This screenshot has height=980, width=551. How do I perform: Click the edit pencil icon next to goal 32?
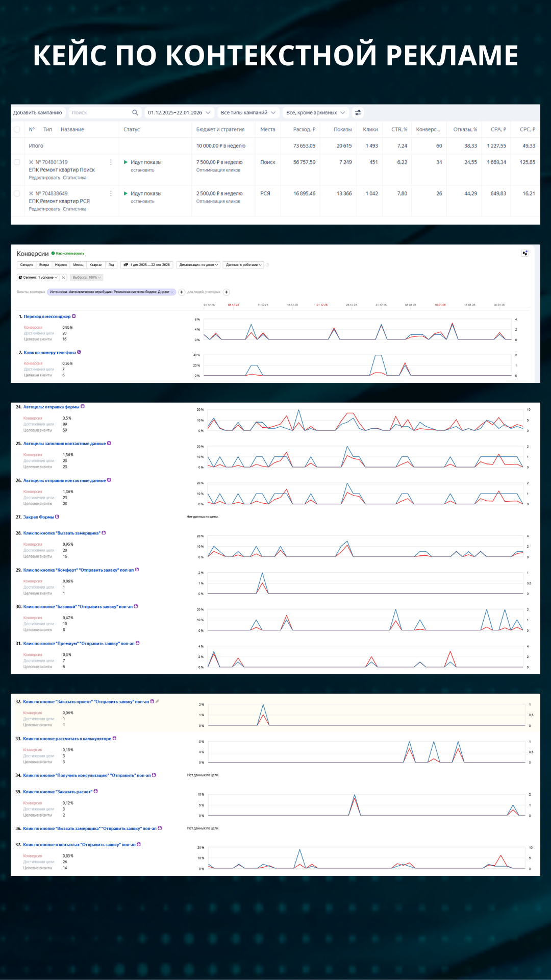[x=158, y=701]
